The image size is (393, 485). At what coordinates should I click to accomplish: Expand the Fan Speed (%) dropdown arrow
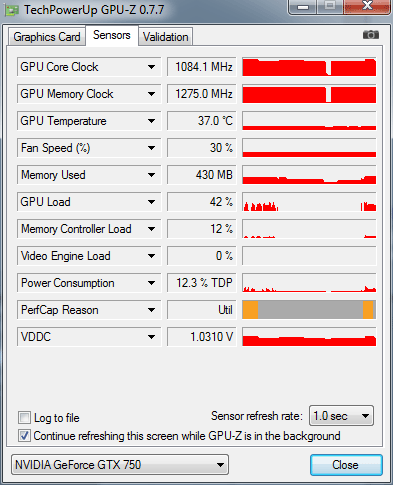(151, 148)
